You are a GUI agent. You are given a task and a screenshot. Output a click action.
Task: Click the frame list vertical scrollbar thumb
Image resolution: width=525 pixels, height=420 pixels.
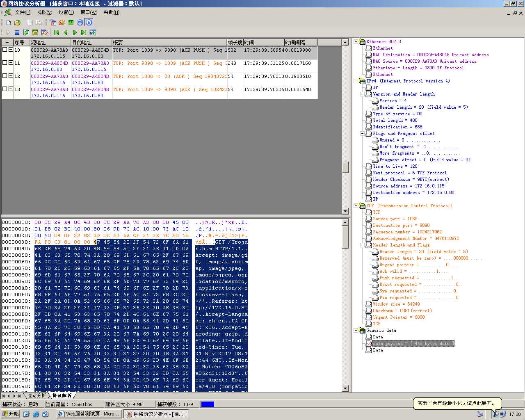(345, 167)
